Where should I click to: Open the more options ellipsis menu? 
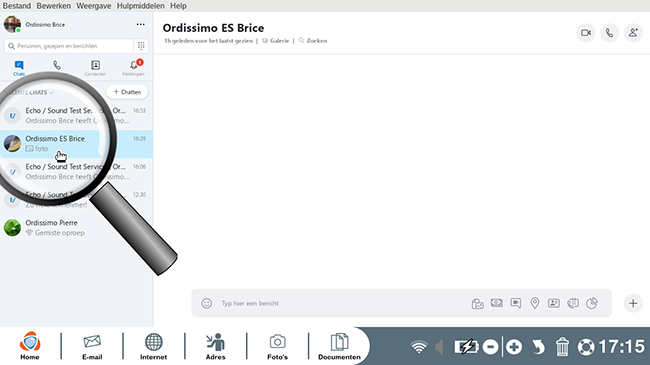point(141,24)
